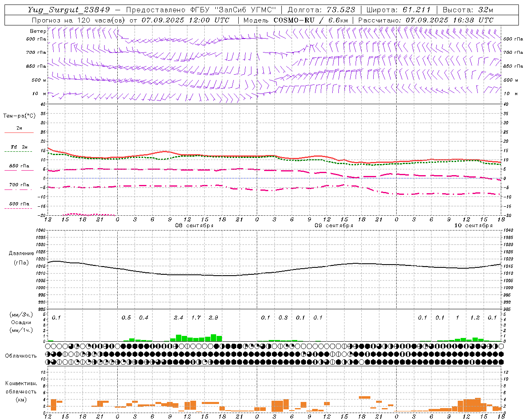This screenshot has width=525, height=420.
Task: Click the Прогноз на 120 часа(ов) text
Action: [78, 20]
